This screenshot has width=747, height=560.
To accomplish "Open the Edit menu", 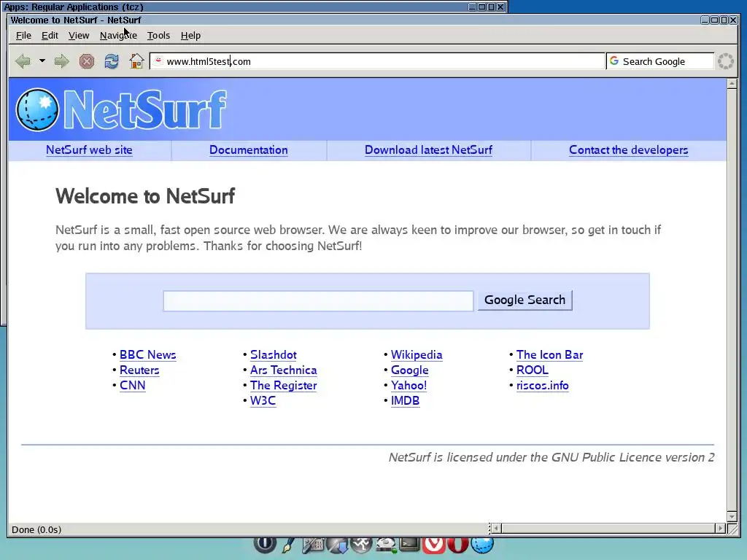I will click(x=50, y=35).
